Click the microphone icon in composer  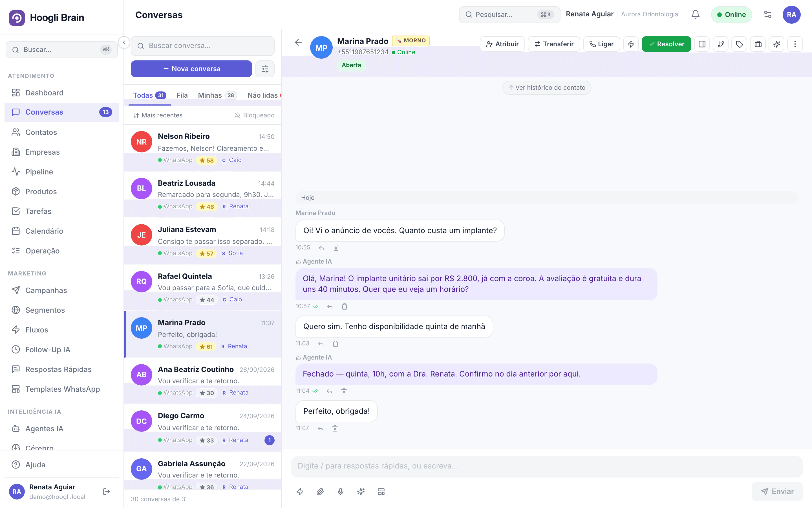click(x=341, y=492)
